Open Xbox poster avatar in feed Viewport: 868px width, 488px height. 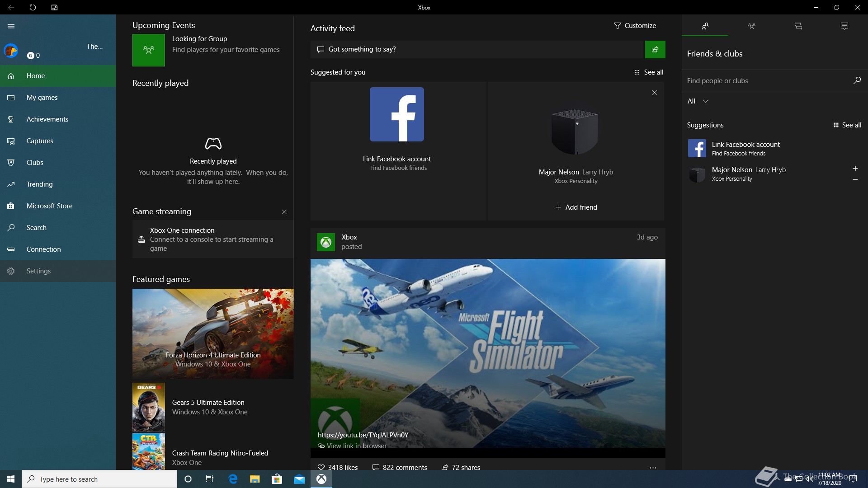(x=326, y=242)
